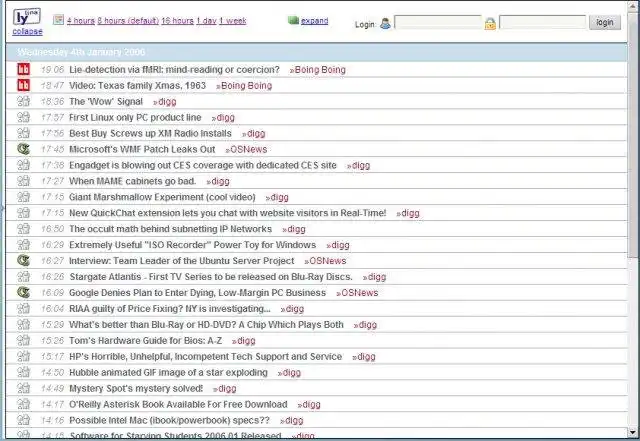The height and width of the screenshot is (441, 640).
Task: Click the lyline logo icon
Action: pos(27,17)
